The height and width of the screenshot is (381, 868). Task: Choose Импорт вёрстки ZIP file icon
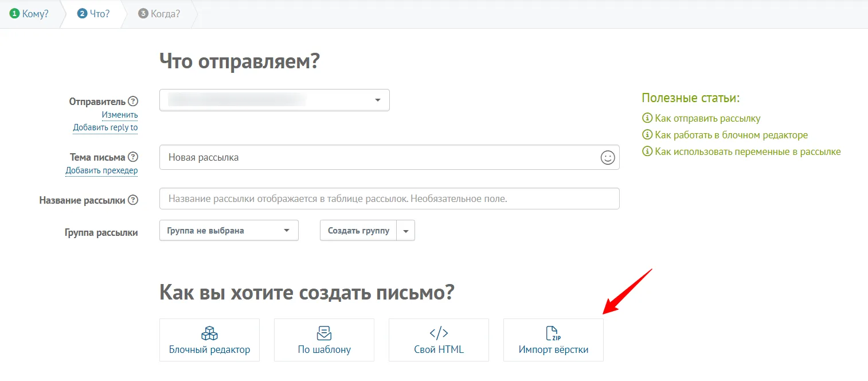tap(553, 333)
